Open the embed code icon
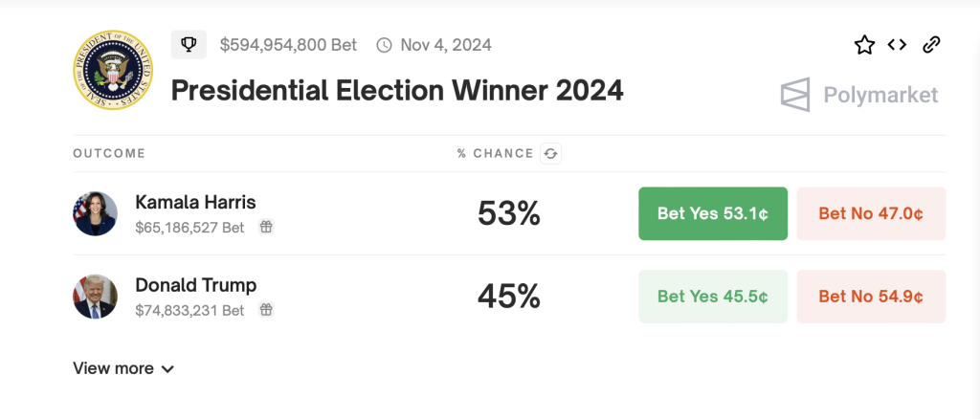Screen dimensions: 980x419 (897, 45)
